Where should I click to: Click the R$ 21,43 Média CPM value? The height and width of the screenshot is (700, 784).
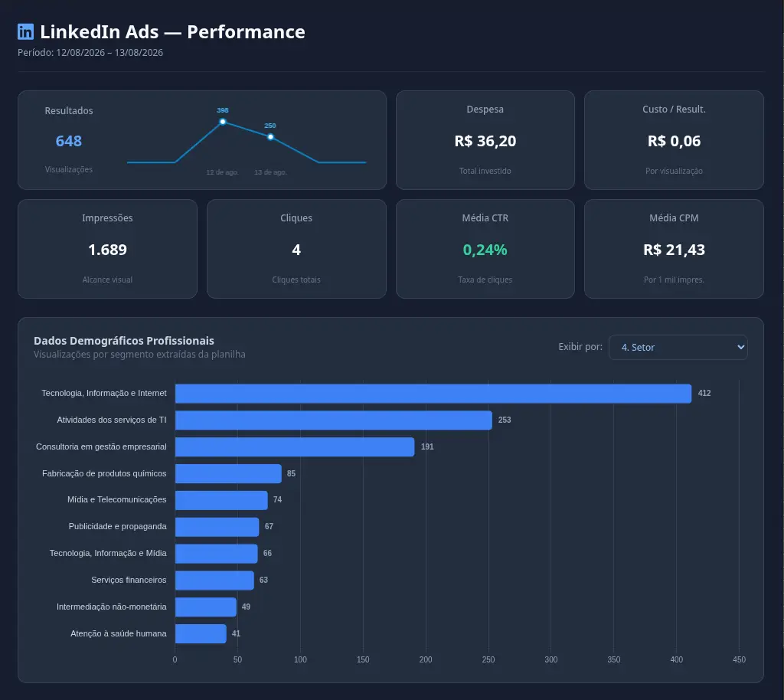(674, 250)
